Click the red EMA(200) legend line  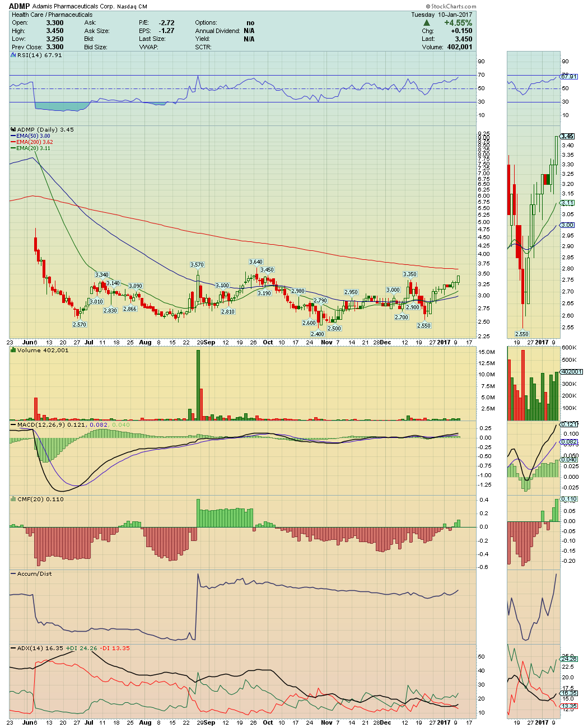pos(13,142)
